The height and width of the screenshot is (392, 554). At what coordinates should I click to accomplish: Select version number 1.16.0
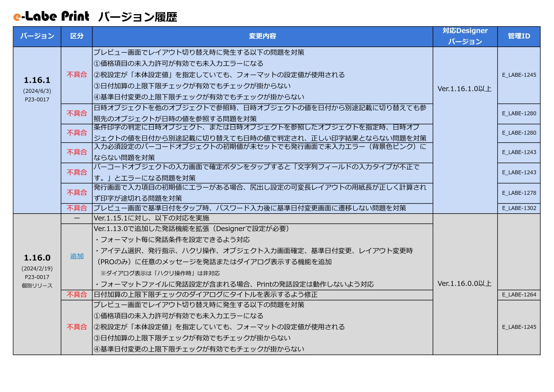pos(37,258)
